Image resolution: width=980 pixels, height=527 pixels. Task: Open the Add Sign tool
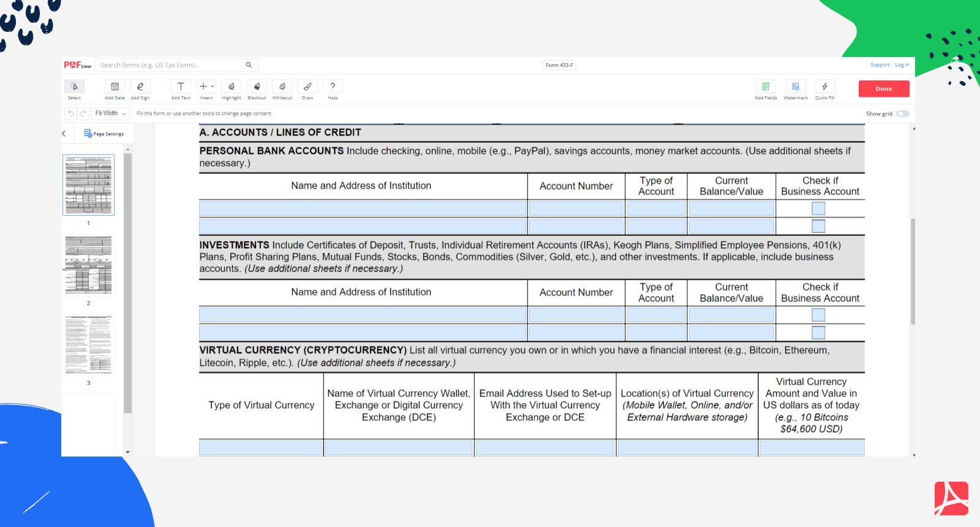pyautogui.click(x=140, y=89)
